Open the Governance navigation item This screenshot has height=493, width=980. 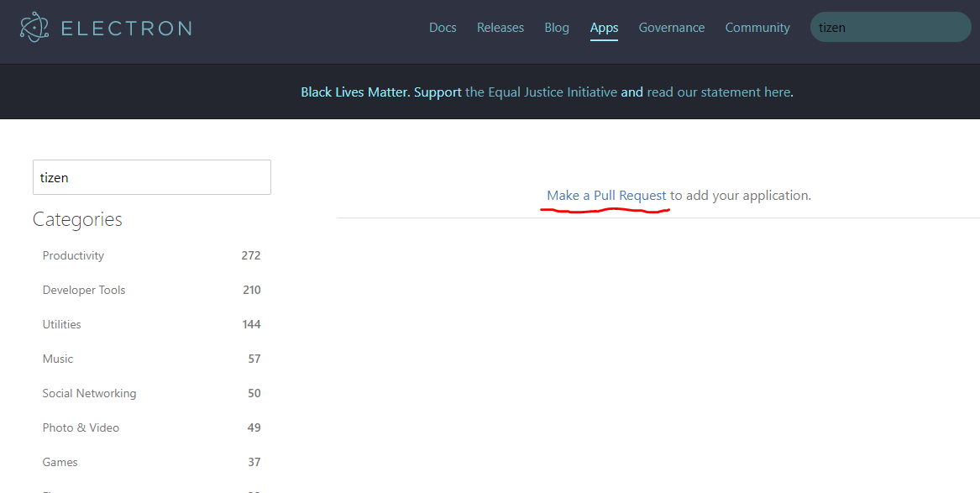671,28
